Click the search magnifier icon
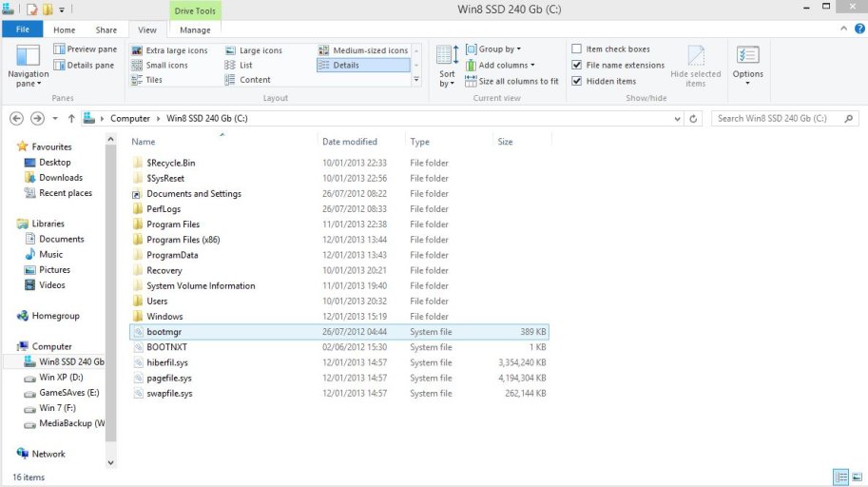This screenshot has width=868, height=487. click(849, 119)
